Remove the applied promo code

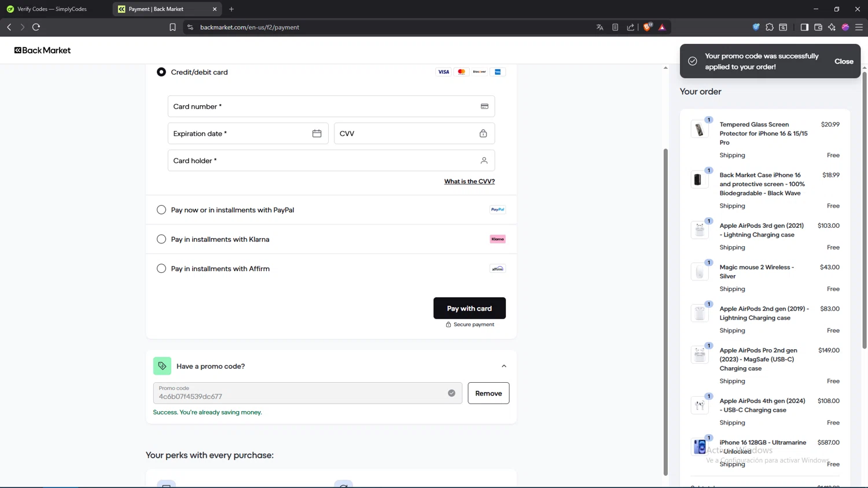[x=488, y=393]
